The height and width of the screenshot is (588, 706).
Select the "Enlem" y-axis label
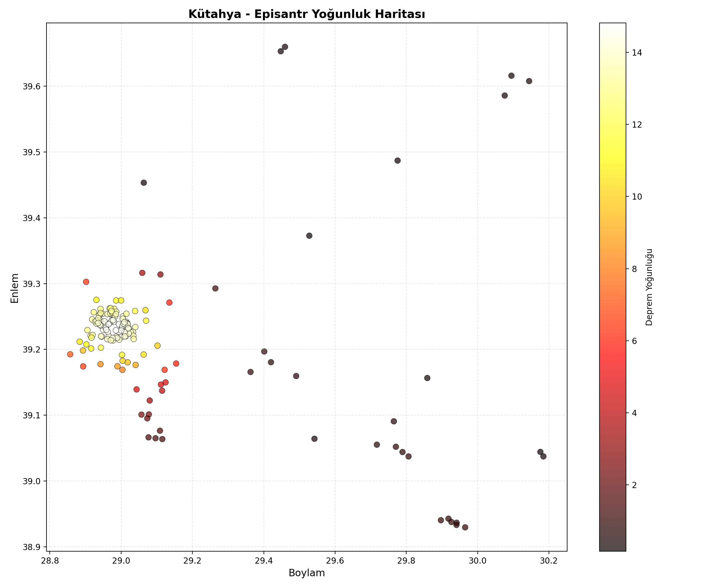tap(15, 288)
